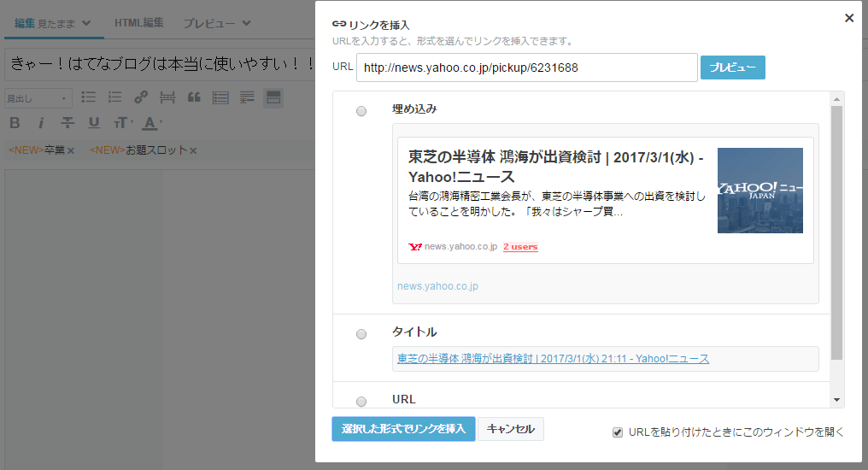Toggle bold text formatting
This screenshot has width=868, height=470.
coord(15,123)
